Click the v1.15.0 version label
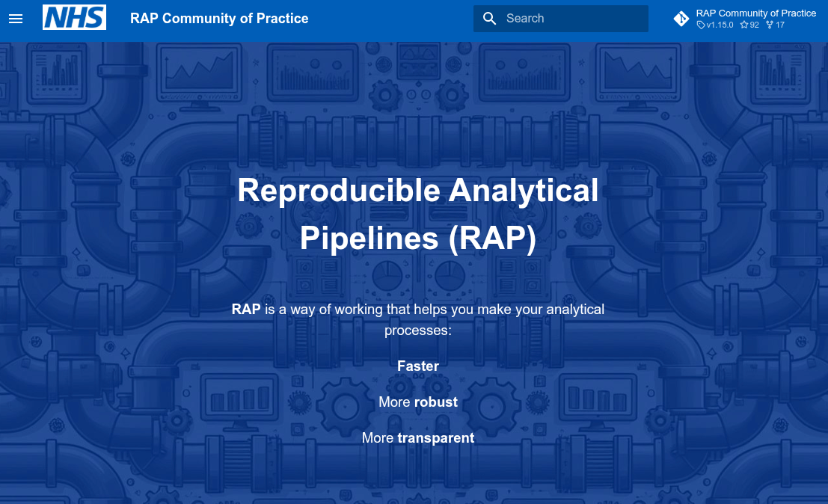 [x=719, y=24]
